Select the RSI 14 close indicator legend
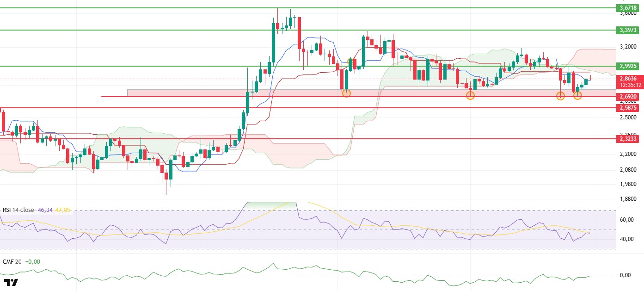 [x=18, y=210]
